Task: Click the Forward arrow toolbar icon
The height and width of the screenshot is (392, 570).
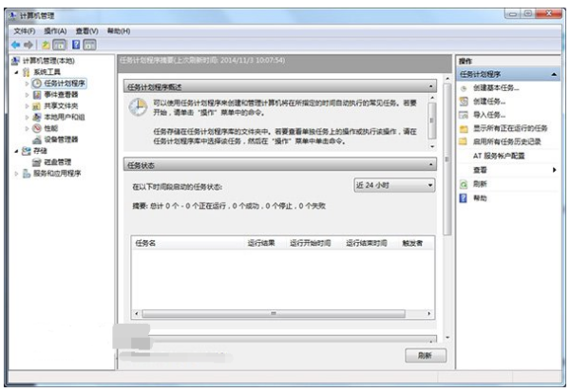Action: (28, 45)
